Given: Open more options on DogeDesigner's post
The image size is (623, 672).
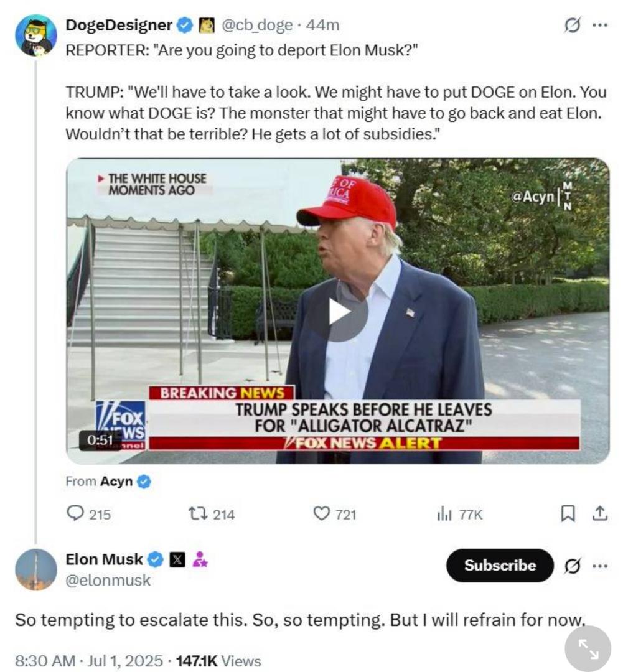Looking at the screenshot, I should (x=600, y=25).
